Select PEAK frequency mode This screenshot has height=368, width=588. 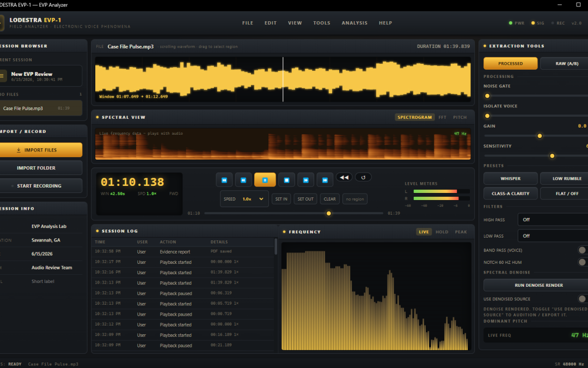tap(461, 232)
